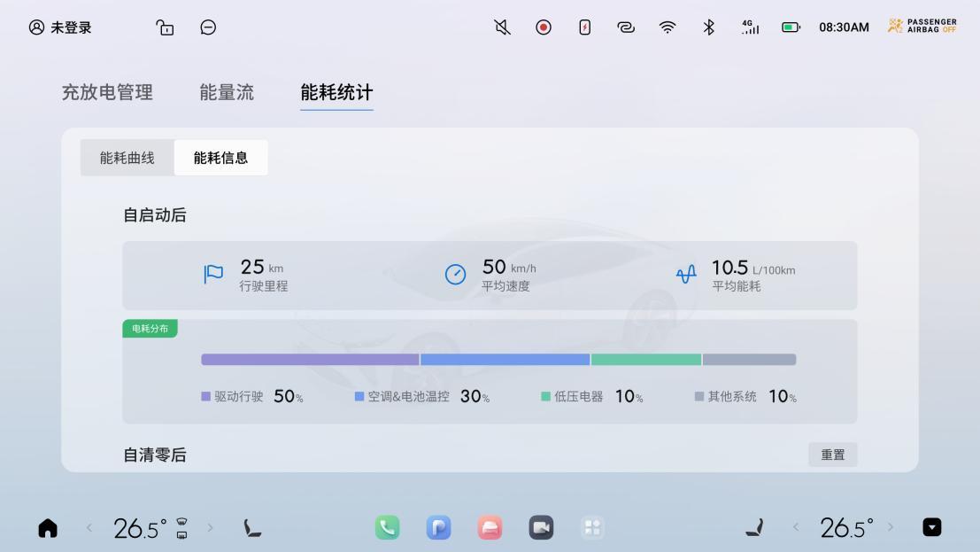This screenshot has height=552, width=980.
Task: Toggle the Wi-Fi status icon
Action: tap(667, 27)
